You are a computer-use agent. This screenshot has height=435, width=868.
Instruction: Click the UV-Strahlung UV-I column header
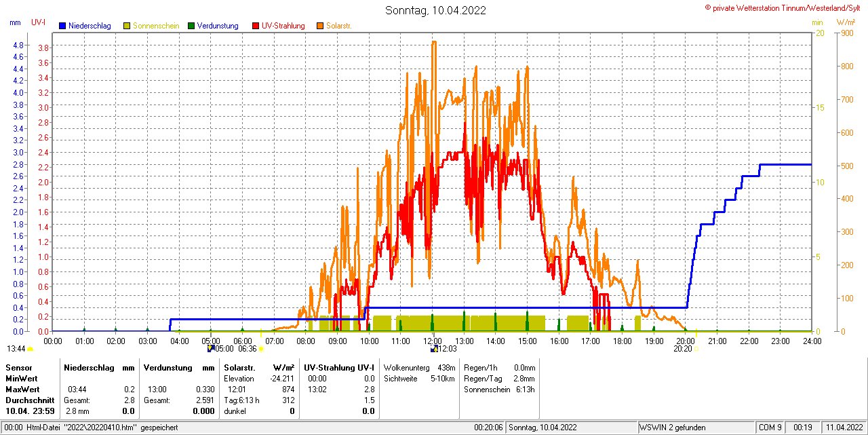339,367
